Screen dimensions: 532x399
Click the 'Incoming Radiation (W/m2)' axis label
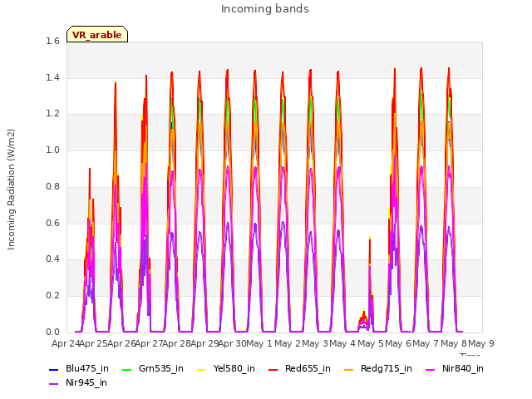(x=11, y=190)
